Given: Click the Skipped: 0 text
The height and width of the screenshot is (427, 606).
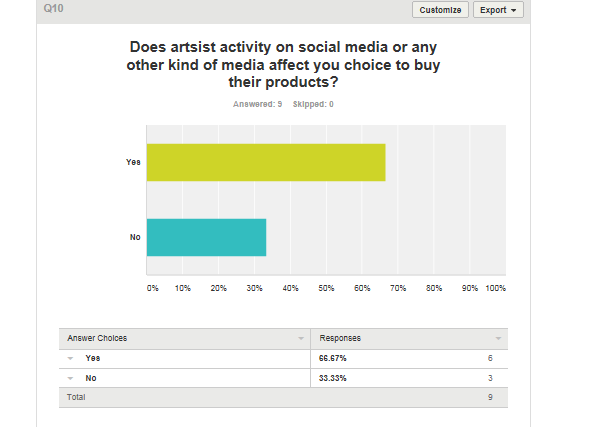Looking at the screenshot, I should (313, 104).
